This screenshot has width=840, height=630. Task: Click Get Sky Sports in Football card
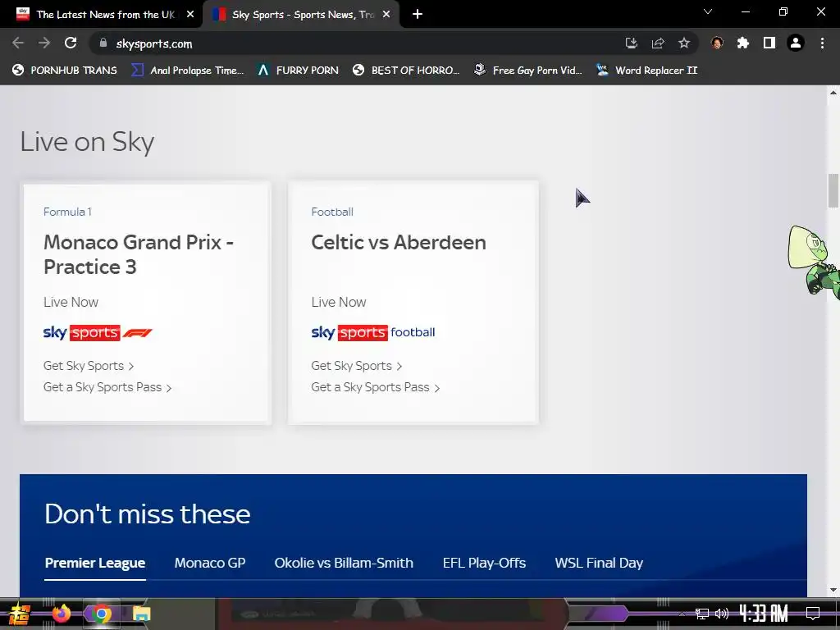(356, 366)
